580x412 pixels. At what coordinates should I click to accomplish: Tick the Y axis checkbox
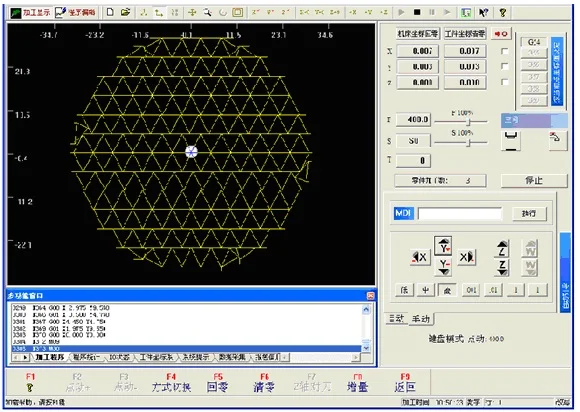coord(505,66)
